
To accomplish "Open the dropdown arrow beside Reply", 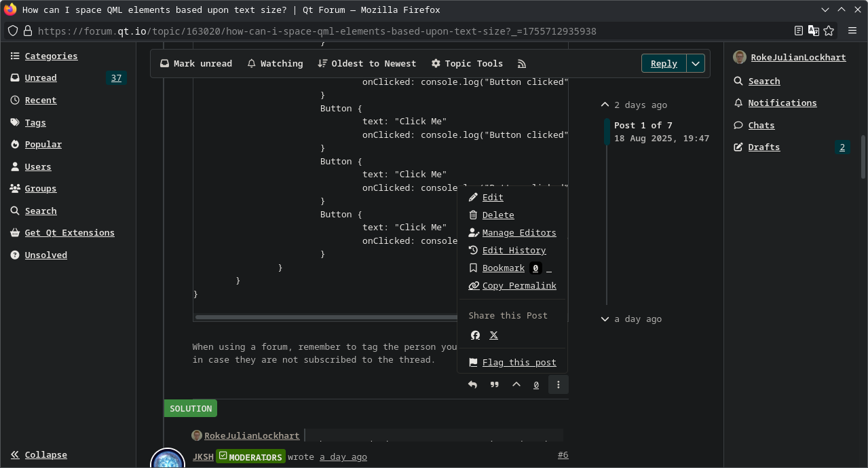I will click(x=696, y=63).
